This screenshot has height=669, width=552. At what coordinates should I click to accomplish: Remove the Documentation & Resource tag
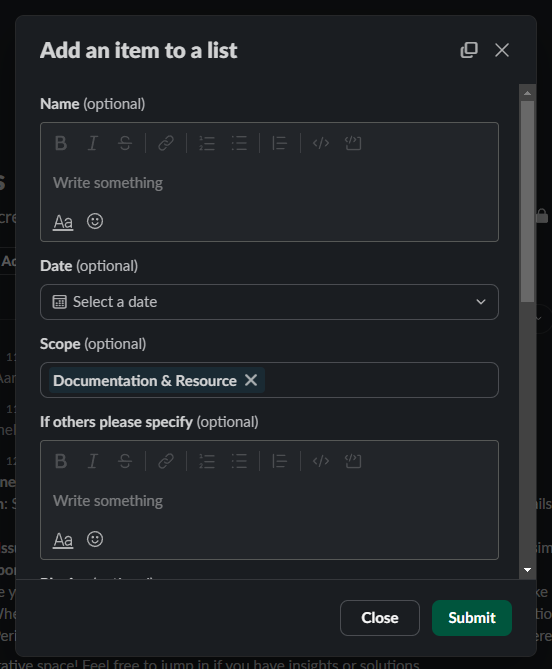pyautogui.click(x=251, y=380)
